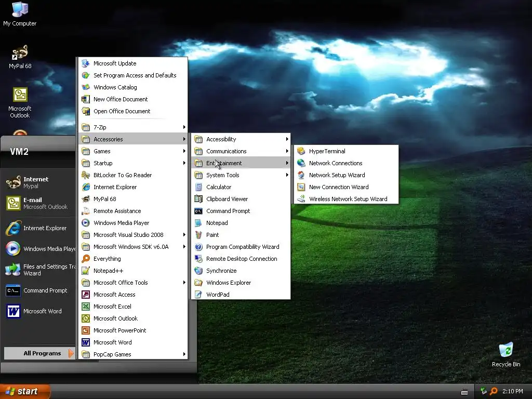The height and width of the screenshot is (399, 532).
Task: Open Microsoft Outlook desktop icon
Action: [20, 103]
